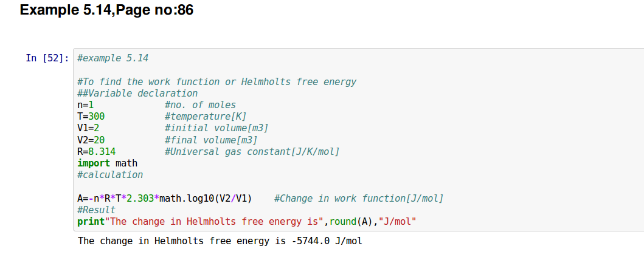Click the "import math" statement
Image resolution: width=644 pixels, height=260 pixels.
click(x=108, y=163)
